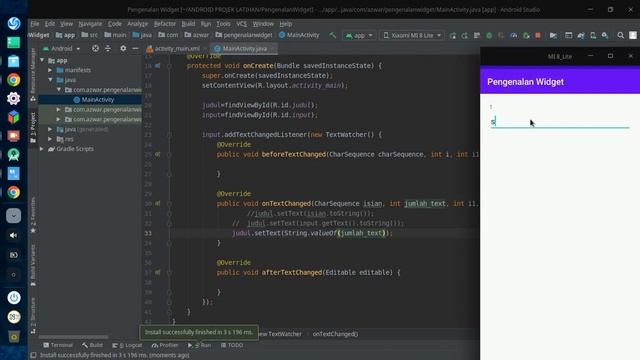Expand the res folder
This screenshot has width=640, height=360.
(50, 139)
